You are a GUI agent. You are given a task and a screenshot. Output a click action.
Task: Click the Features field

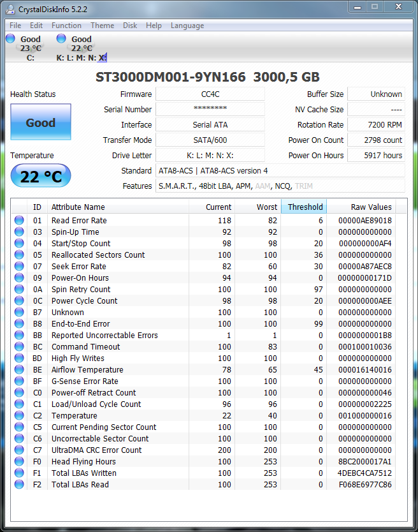[280, 186]
